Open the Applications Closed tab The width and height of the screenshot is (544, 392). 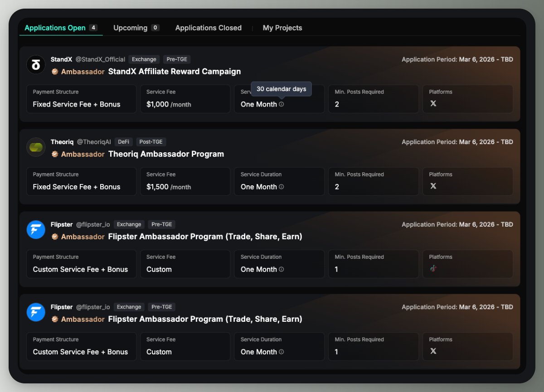[x=209, y=28]
